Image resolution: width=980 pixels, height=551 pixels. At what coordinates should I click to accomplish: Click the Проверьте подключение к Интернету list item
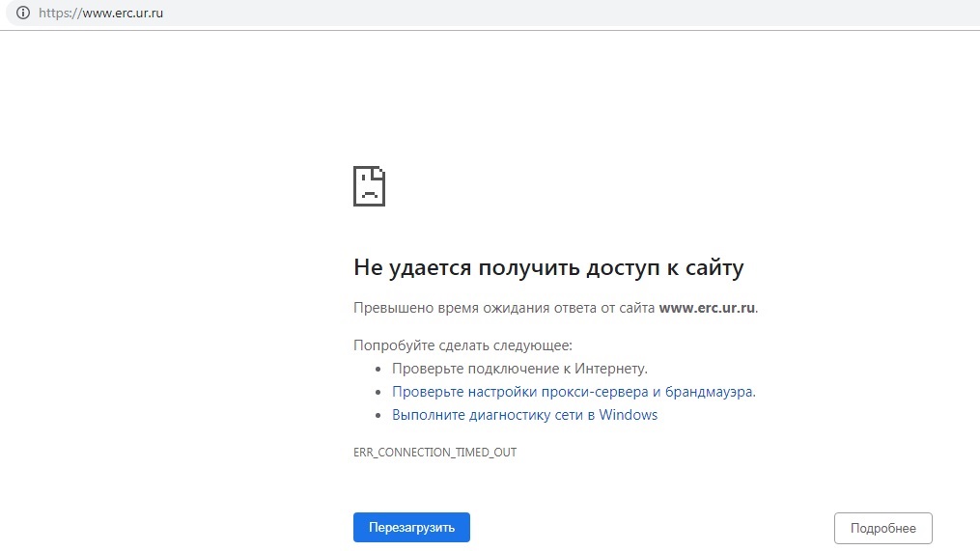pyautogui.click(x=519, y=369)
